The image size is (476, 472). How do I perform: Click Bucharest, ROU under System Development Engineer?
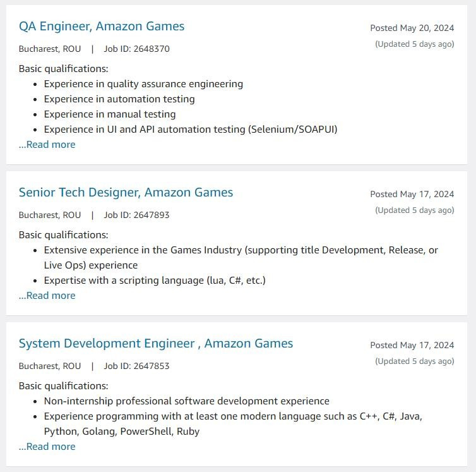[x=50, y=366]
